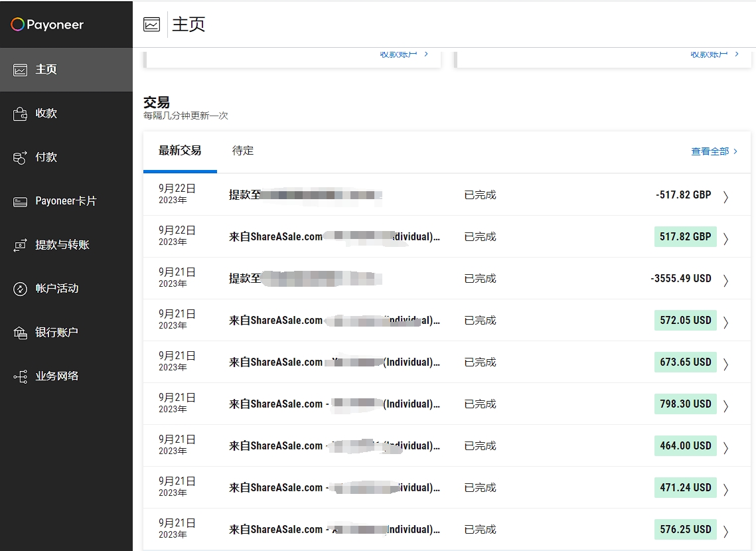Click the green 464.00 USD badge
This screenshot has height=551, width=756.
point(685,446)
